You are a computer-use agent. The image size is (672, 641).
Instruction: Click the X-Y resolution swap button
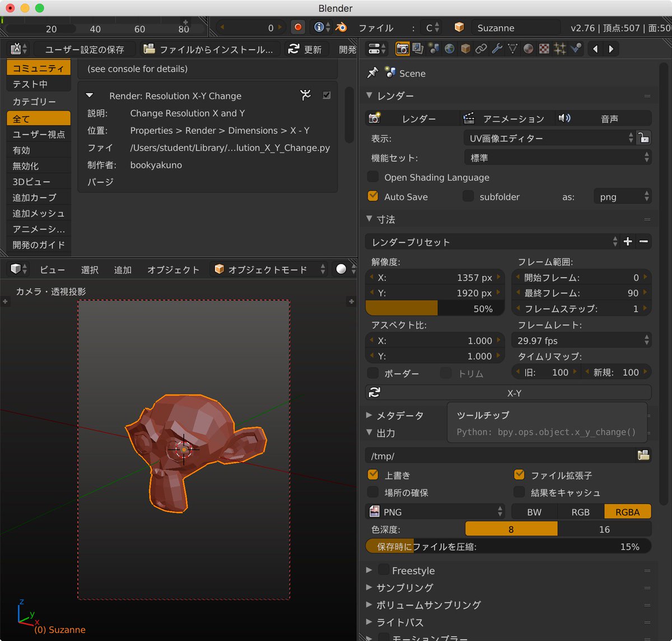(x=508, y=393)
